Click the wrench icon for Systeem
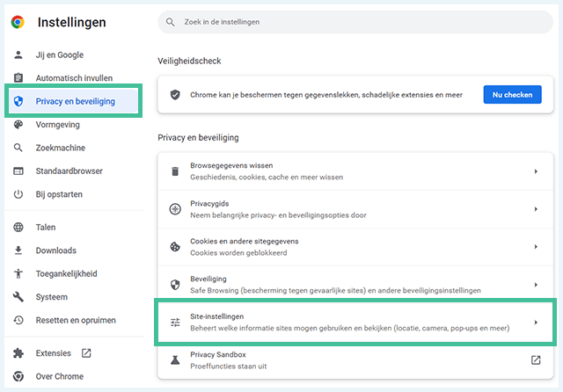The height and width of the screenshot is (392, 563). point(18,297)
